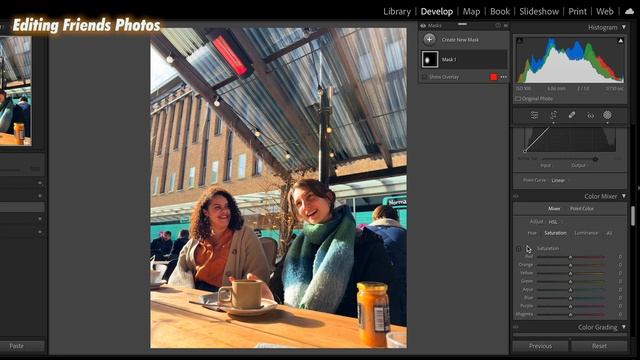Click the Green saturation slider
Viewport: 640px width, 360px height.
[571, 281]
